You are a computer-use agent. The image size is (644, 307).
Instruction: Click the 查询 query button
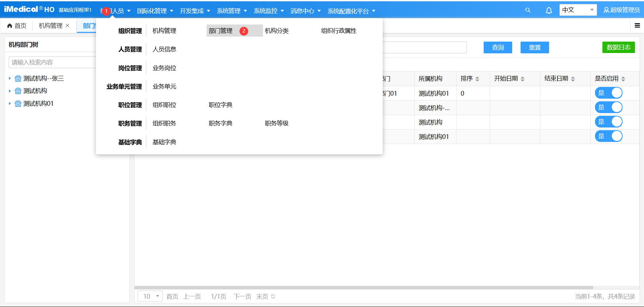(x=498, y=47)
